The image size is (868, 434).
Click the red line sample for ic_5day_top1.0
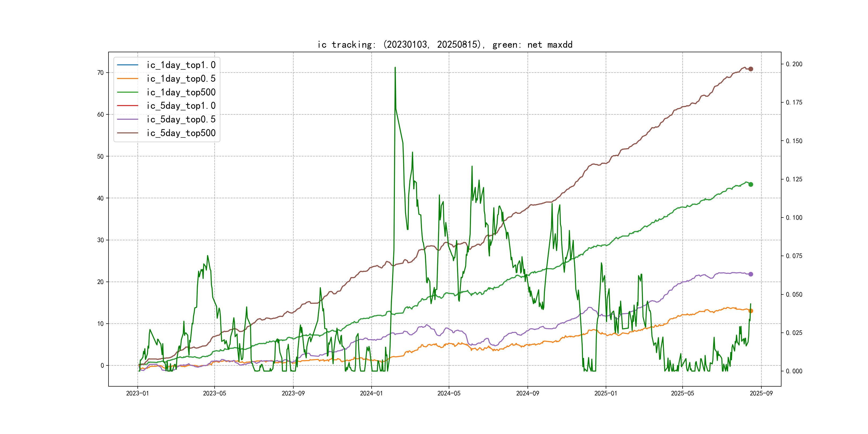coord(127,106)
